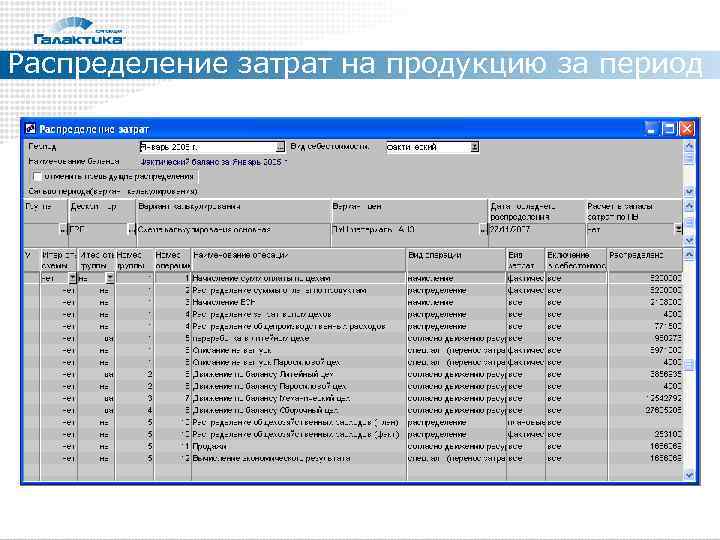Select row 'Начисление суммы оплаты по цехам'
Image resolution: width=720 pixels, height=540 pixels.
click(353, 278)
